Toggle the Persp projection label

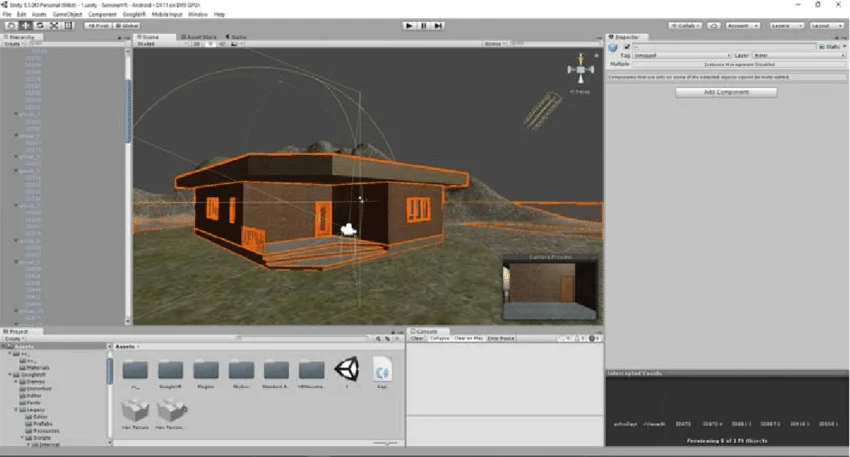(579, 92)
